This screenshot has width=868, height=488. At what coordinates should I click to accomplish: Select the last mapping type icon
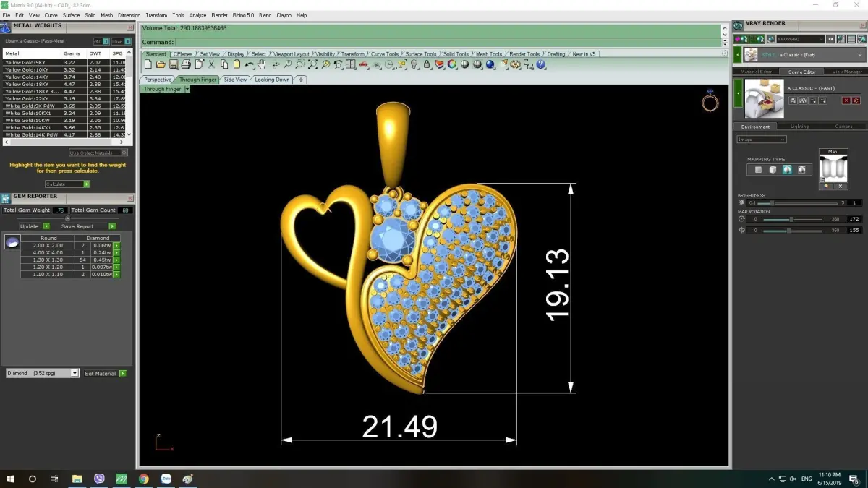click(x=801, y=170)
